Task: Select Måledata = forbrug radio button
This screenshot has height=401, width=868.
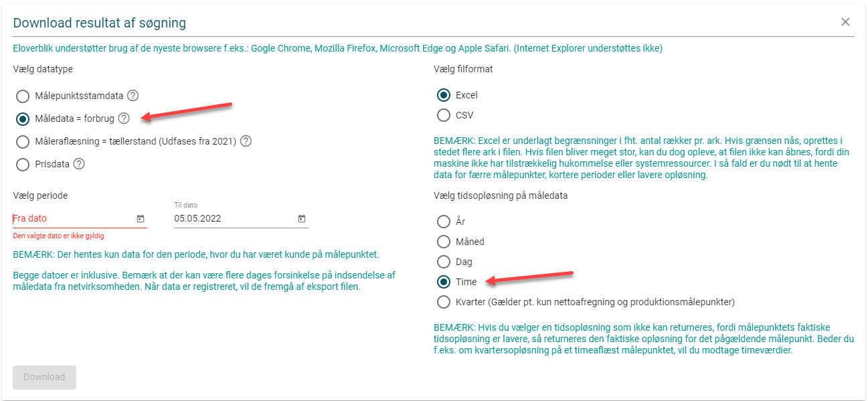Action: coord(23,118)
